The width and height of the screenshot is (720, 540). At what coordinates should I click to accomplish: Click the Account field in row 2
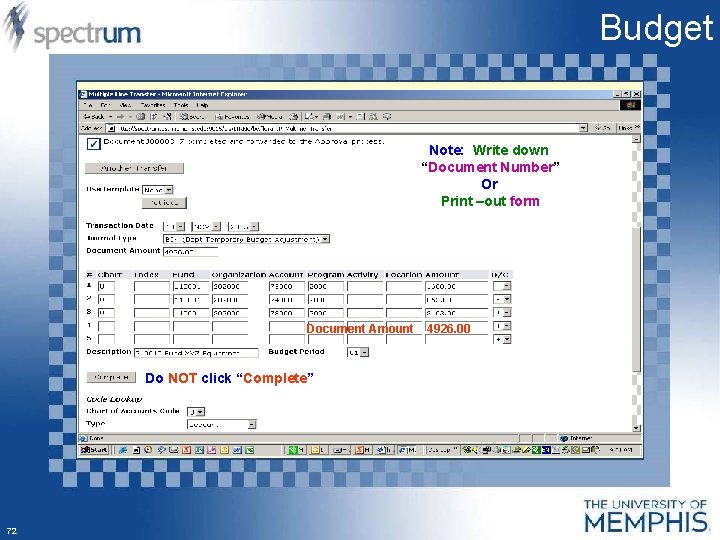pyautogui.click(x=287, y=300)
